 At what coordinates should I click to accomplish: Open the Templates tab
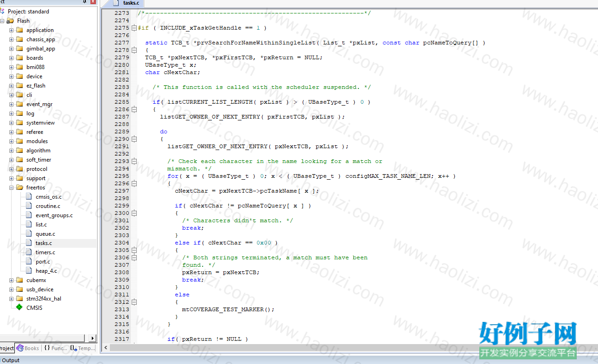tap(83, 348)
